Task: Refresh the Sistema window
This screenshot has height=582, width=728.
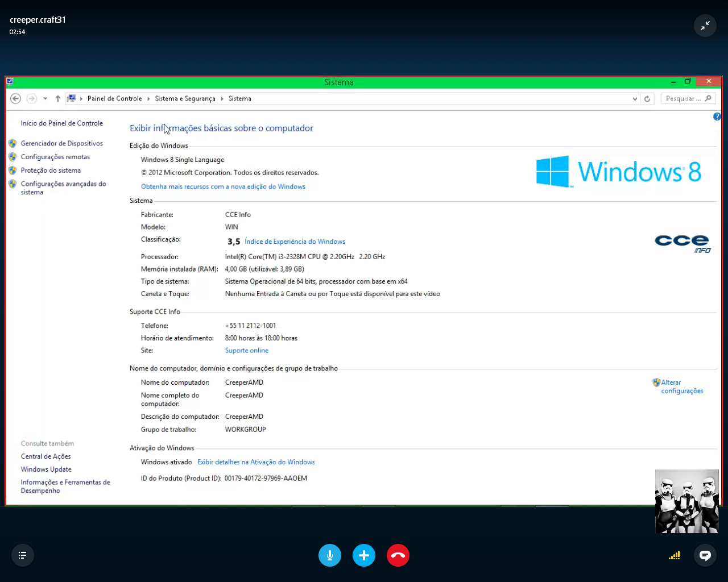Action: 647,98
